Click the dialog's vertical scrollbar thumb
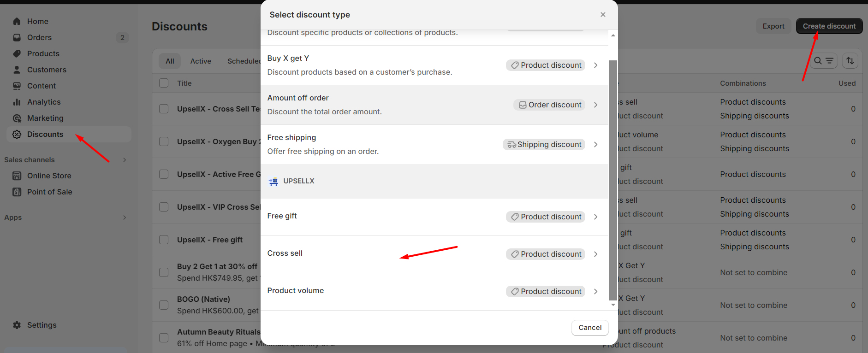This screenshot has height=353, width=868. pyautogui.click(x=613, y=180)
